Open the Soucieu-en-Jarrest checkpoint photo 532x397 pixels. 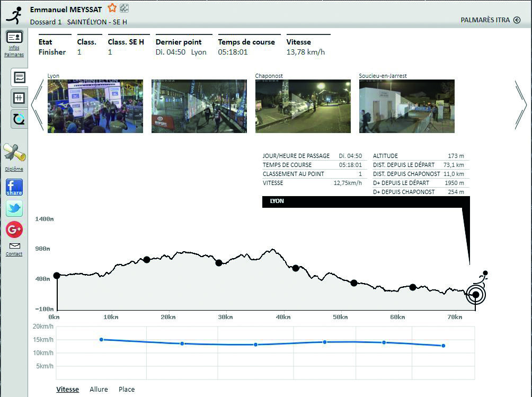coord(406,106)
